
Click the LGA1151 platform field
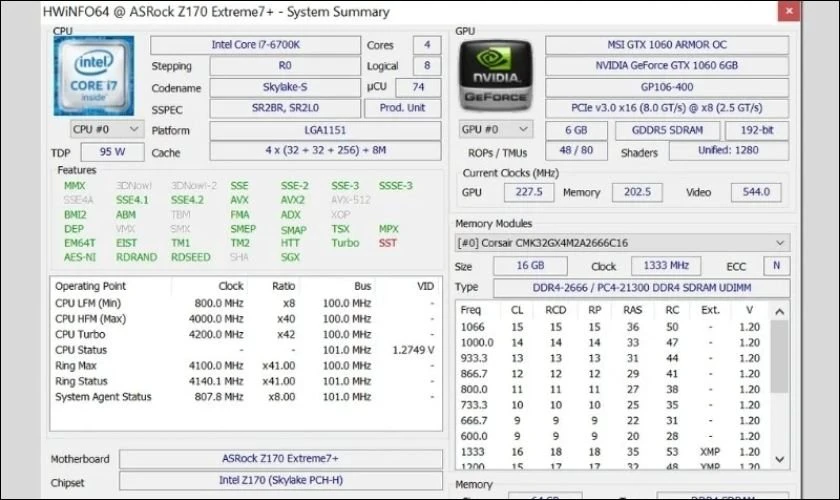coord(325,130)
